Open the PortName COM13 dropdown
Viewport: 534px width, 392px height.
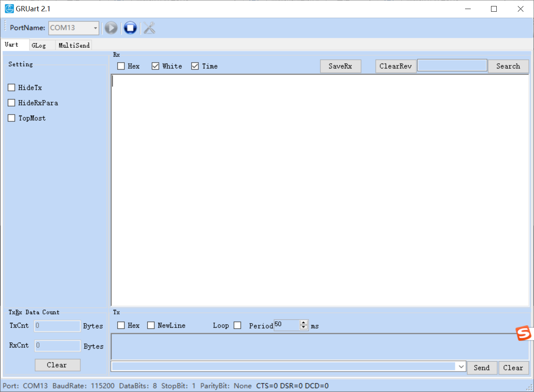[x=95, y=28]
